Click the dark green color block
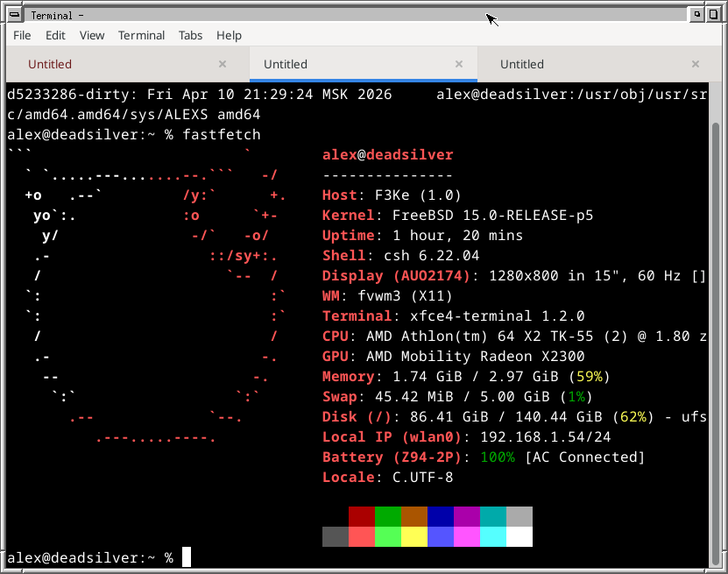This screenshot has width=728, height=574. 388,516
